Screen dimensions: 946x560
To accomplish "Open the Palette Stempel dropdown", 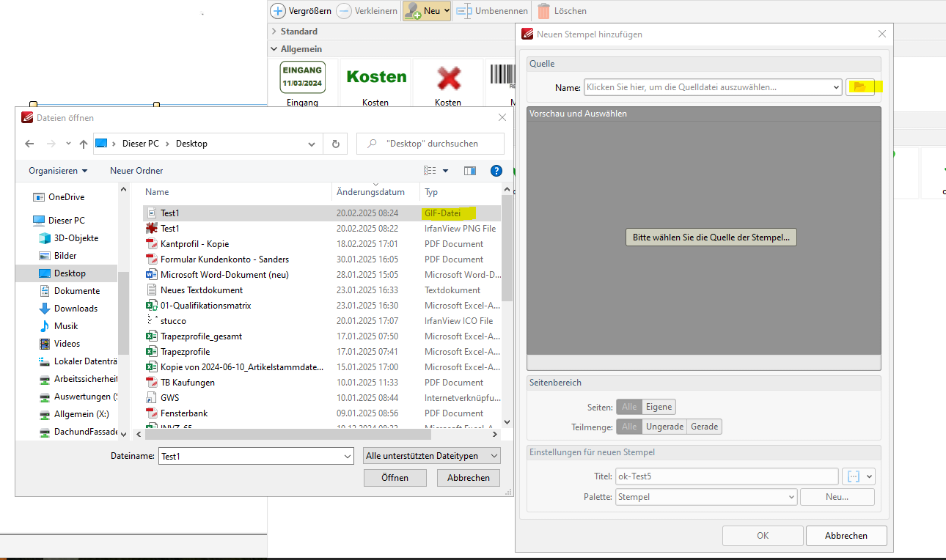I will click(x=705, y=497).
